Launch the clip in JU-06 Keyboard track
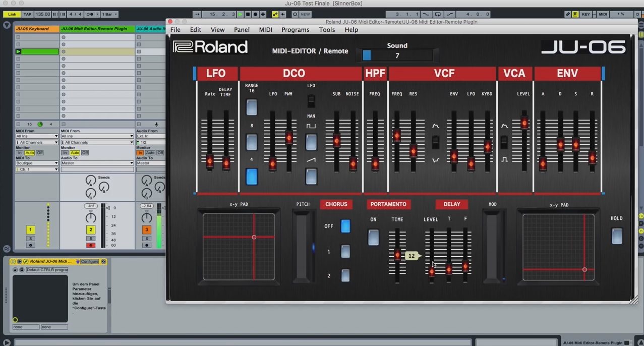Image resolution: width=644 pixels, height=346 pixels. coord(18,51)
